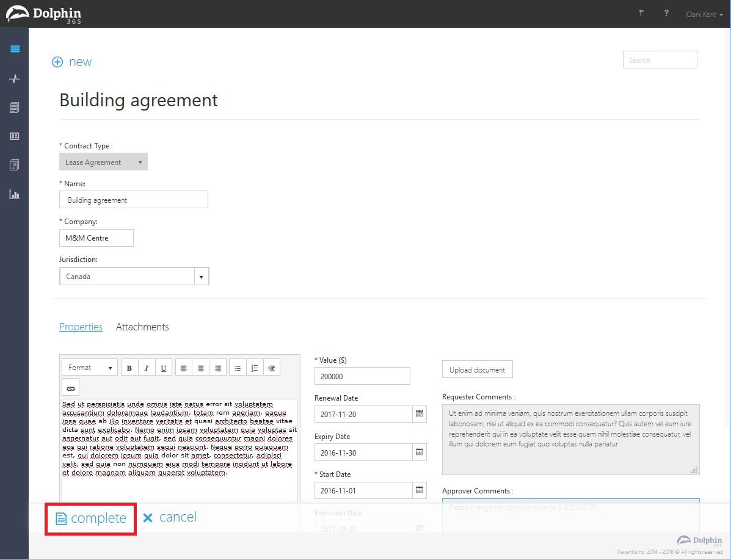This screenshot has height=560, width=731.
Task: Click into the Name field
Action: coord(134,200)
